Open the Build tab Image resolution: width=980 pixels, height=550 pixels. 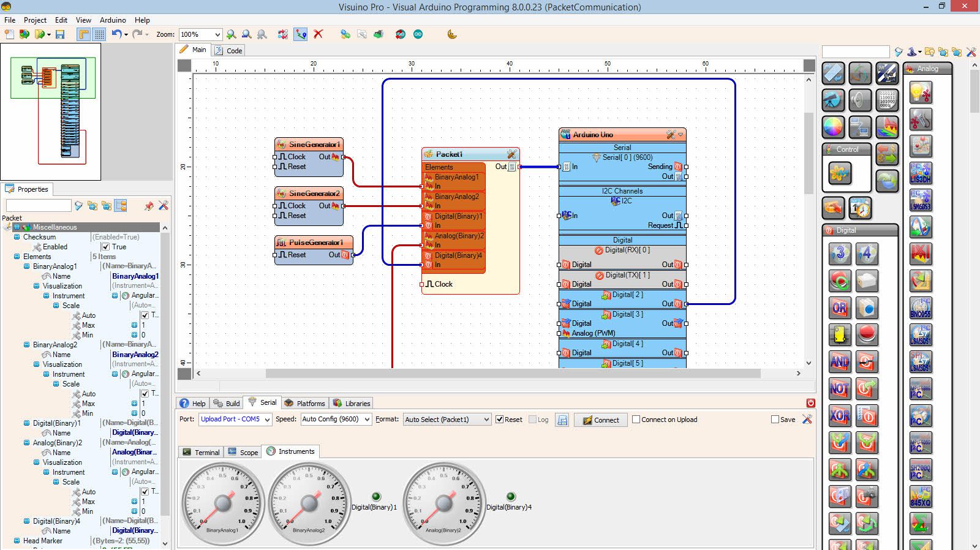[227, 403]
